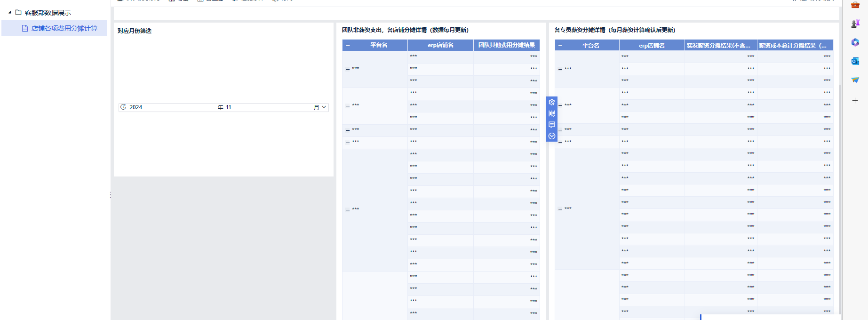Collapse all rows via 平台名 header minus in 团队非薪资支出 table
The image size is (868, 320).
pos(348,46)
